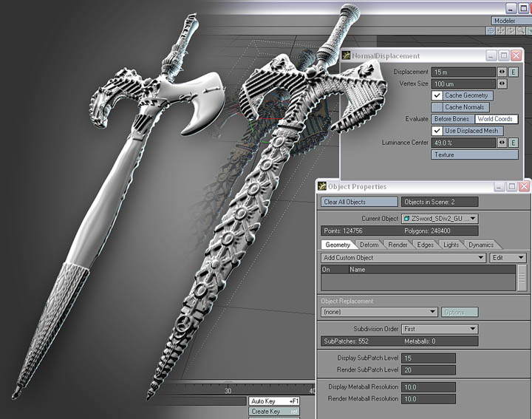Click the Displacement value field
This screenshot has width=532, height=419.
(463, 72)
